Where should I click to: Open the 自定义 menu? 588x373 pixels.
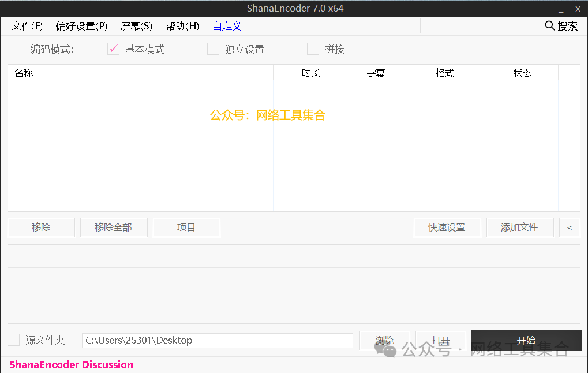tap(227, 26)
